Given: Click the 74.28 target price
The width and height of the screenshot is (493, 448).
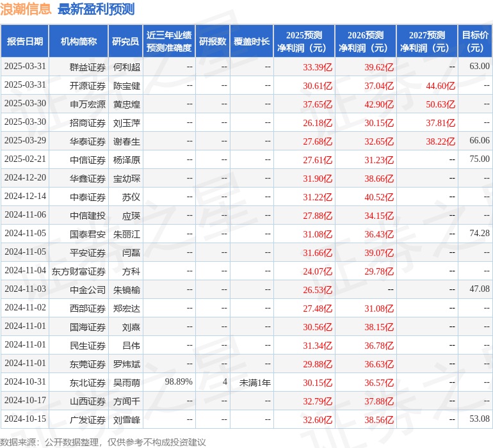Looking at the screenshot, I should tap(480, 233).
